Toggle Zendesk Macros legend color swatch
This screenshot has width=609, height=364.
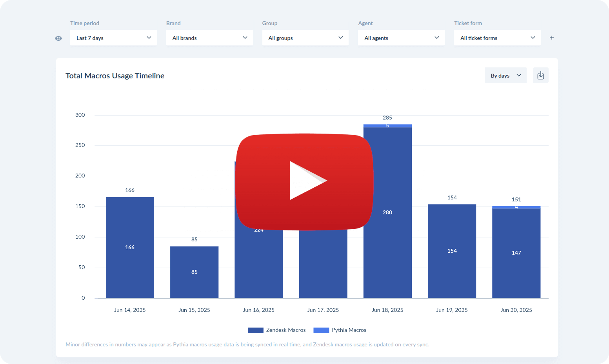point(255,330)
